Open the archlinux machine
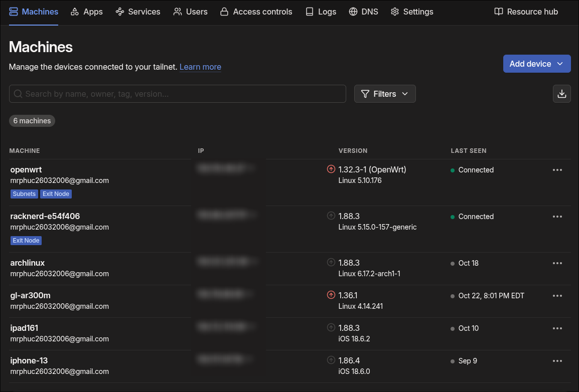 pyautogui.click(x=27, y=263)
